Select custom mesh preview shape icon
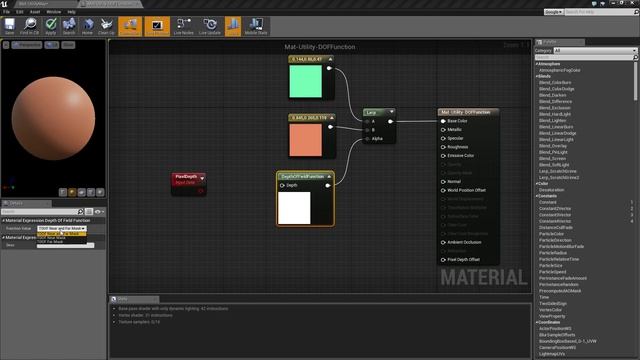640x360 pixels. click(x=100, y=192)
